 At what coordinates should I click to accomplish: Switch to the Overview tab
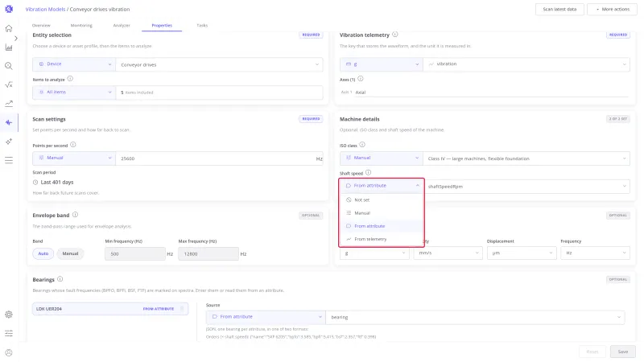click(x=41, y=26)
